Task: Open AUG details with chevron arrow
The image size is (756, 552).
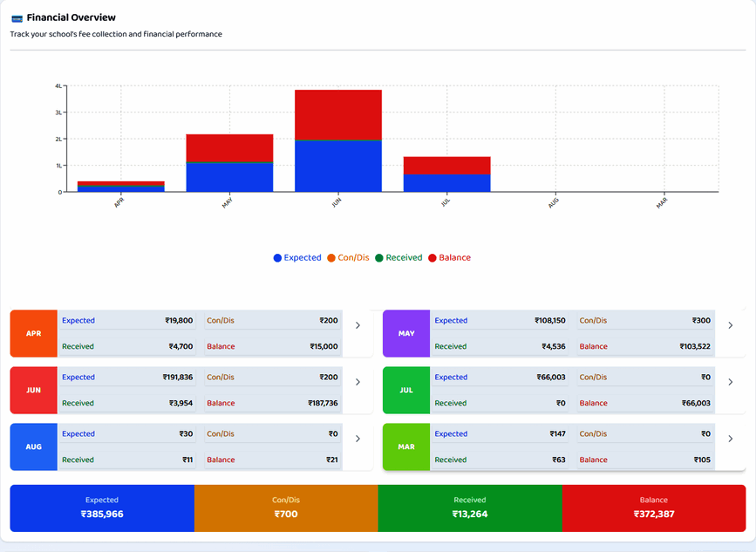Action: [x=358, y=439]
